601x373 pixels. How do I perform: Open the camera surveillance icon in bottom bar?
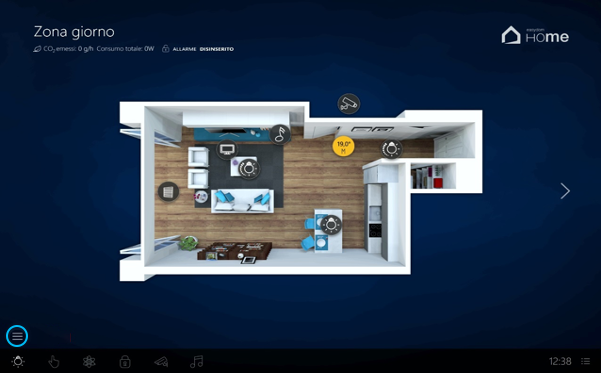click(x=161, y=361)
